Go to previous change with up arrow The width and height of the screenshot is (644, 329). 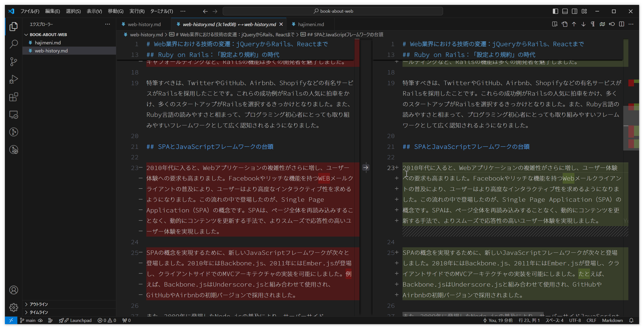[574, 24]
